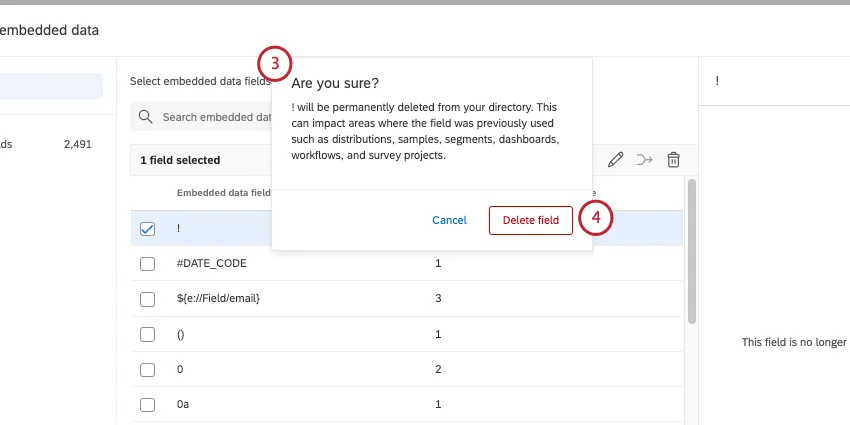Sort by Embedded data field column header

click(223, 193)
